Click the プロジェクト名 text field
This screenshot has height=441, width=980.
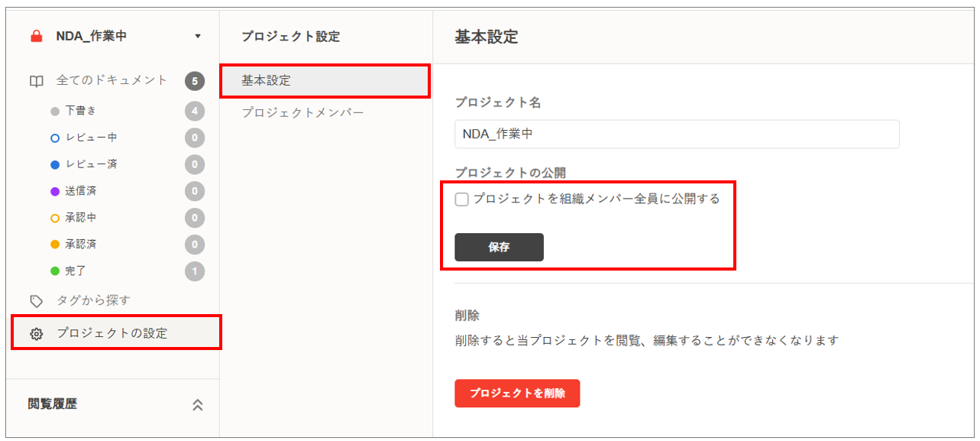pyautogui.click(x=677, y=134)
